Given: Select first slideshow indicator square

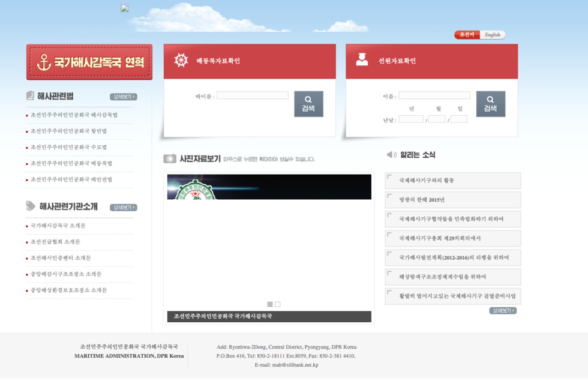Looking at the screenshot, I should click(x=269, y=304).
